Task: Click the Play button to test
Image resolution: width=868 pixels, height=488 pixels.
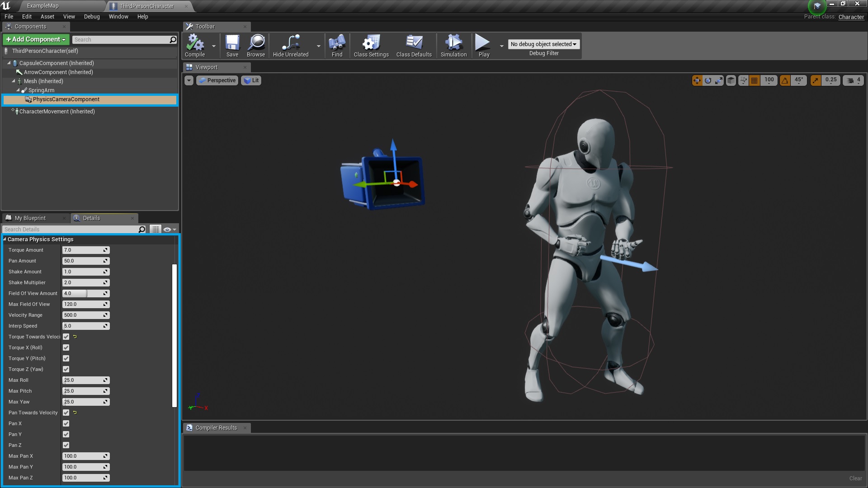Action: [483, 44]
